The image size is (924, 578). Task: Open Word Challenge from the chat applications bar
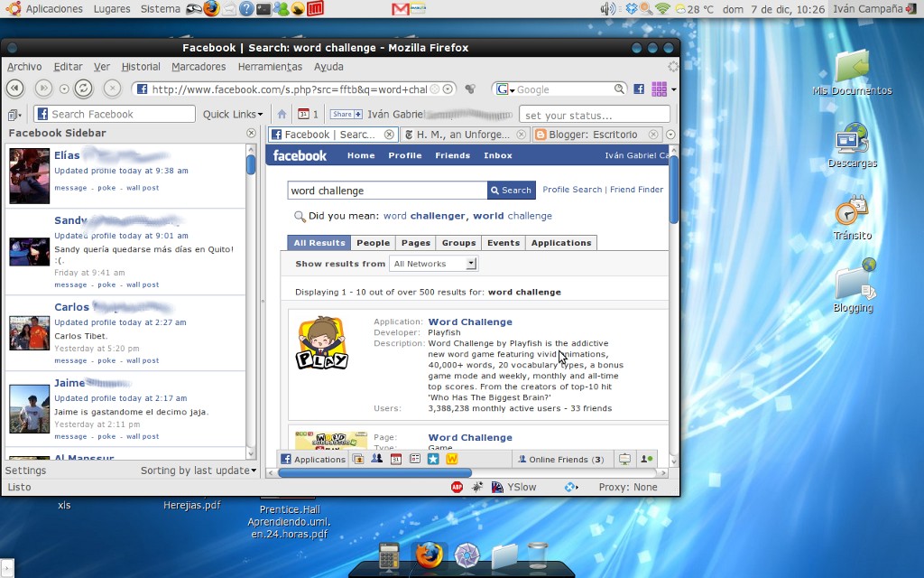point(451,459)
